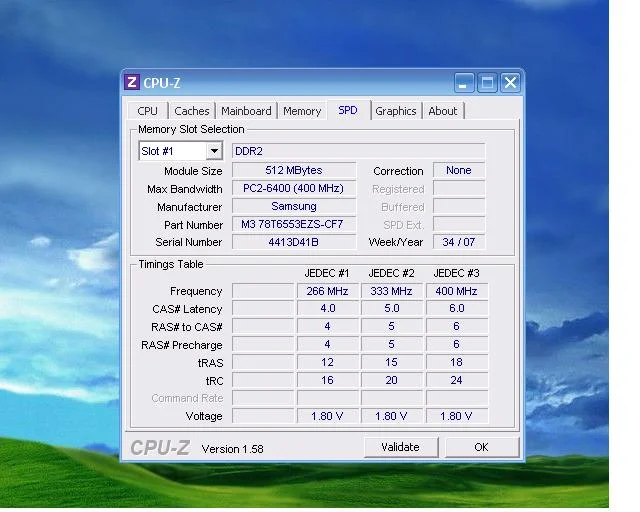Select the Memory tab
This screenshot has width=640, height=512.
302,111
